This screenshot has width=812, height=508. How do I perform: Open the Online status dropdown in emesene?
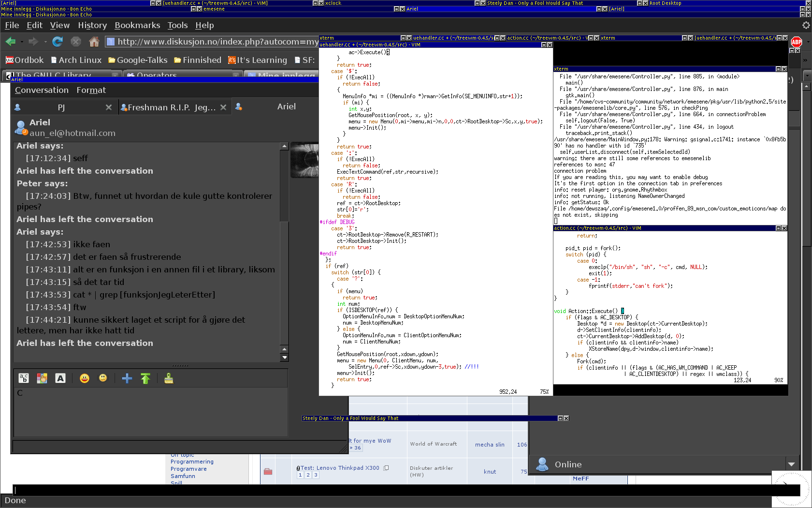click(x=791, y=464)
